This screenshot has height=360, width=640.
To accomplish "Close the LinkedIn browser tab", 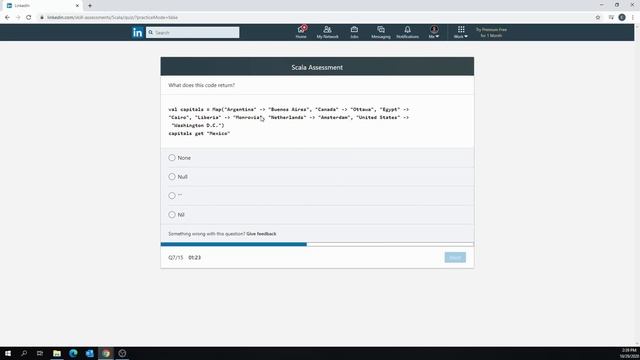I will 77,6.
